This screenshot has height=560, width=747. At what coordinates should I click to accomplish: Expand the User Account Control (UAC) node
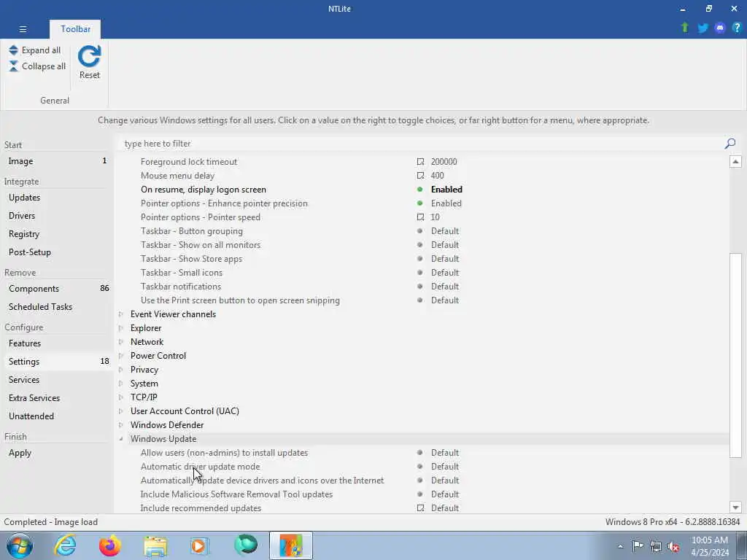[121, 411]
